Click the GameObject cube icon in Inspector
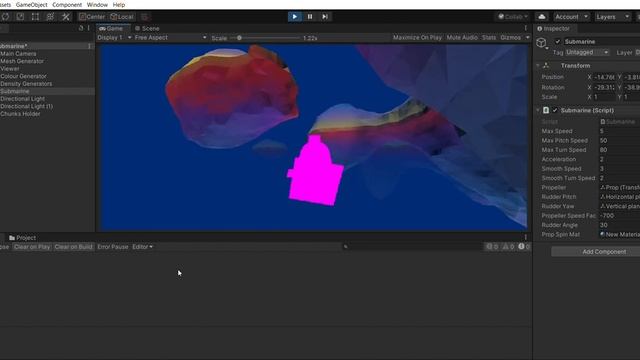640x360 pixels. (541, 43)
